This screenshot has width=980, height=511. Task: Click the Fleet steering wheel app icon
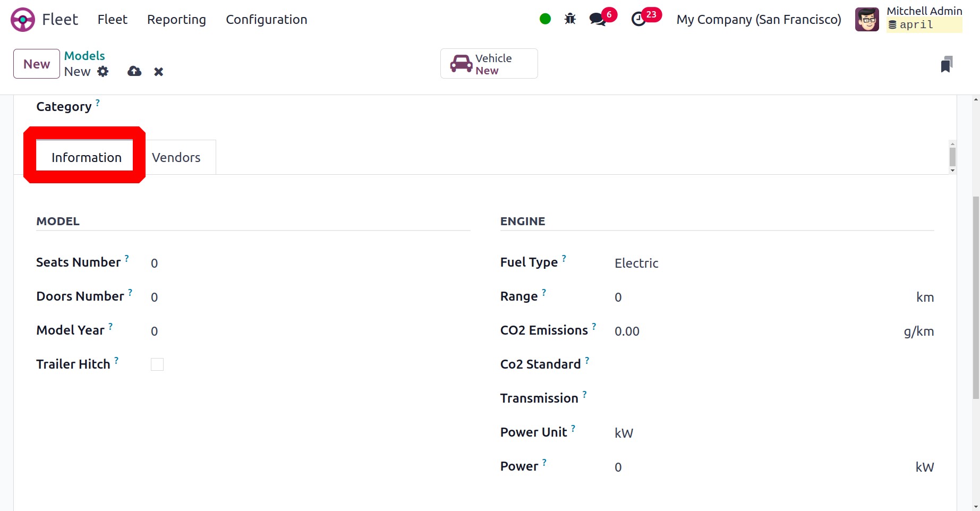(23, 20)
